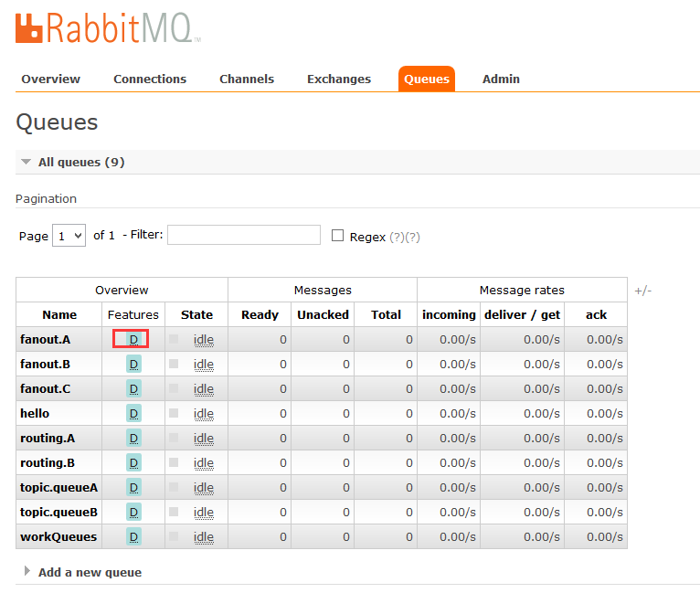The image size is (700, 593).
Task: Open the topic.queueA queue
Action: 58,487
